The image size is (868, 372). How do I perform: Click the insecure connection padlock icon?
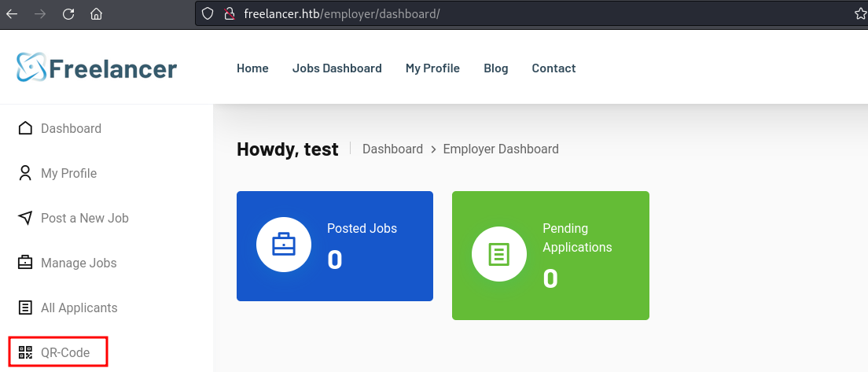pyautogui.click(x=229, y=13)
